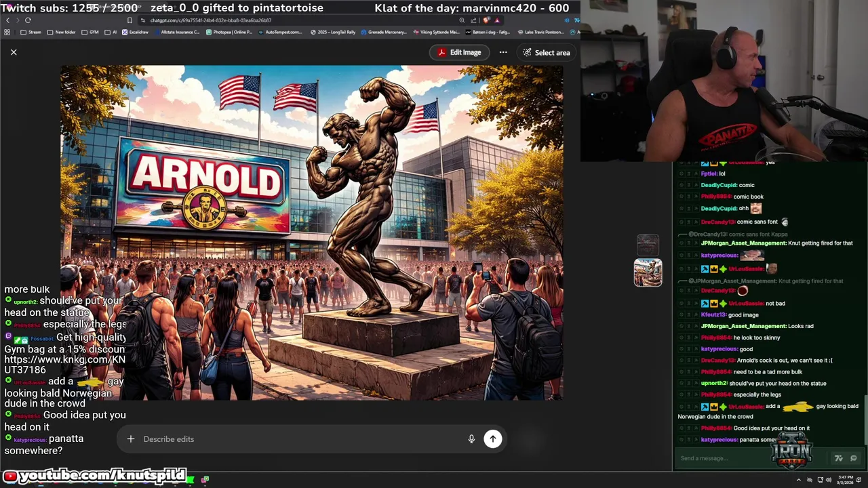Open the Photopea bookmark

pos(229,32)
